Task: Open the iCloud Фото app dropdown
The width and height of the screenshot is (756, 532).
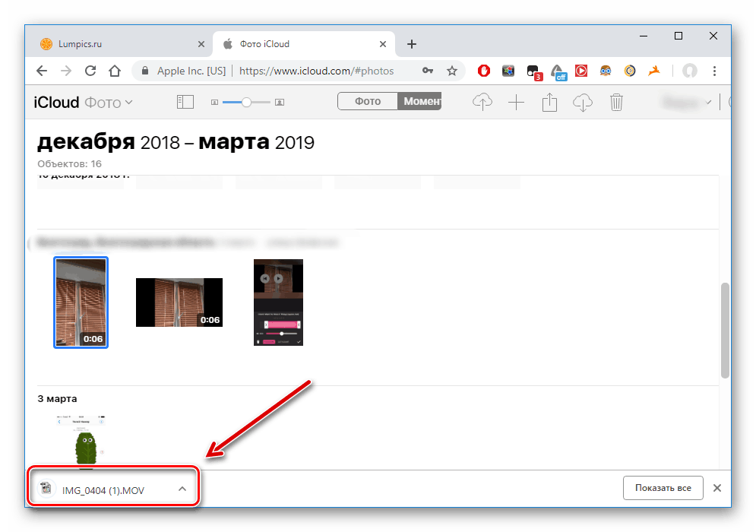Action: (x=109, y=103)
